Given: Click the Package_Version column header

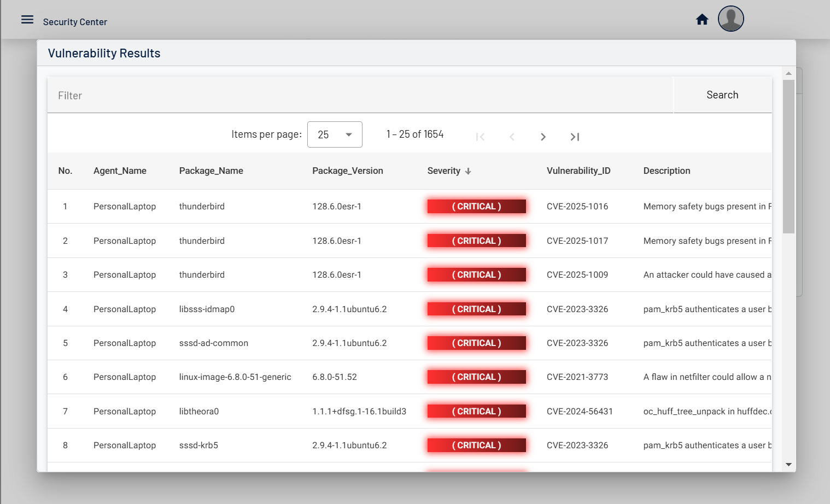Looking at the screenshot, I should pyautogui.click(x=347, y=171).
